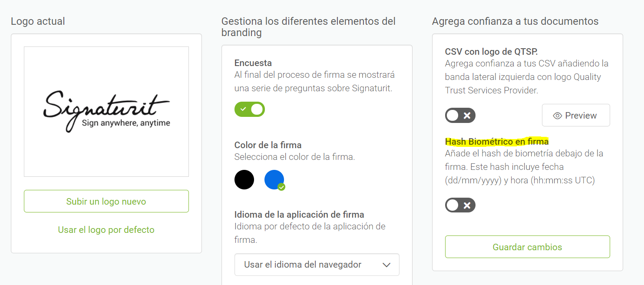Select Usar el logo por defecto link
This screenshot has height=285, width=644.
tap(106, 229)
